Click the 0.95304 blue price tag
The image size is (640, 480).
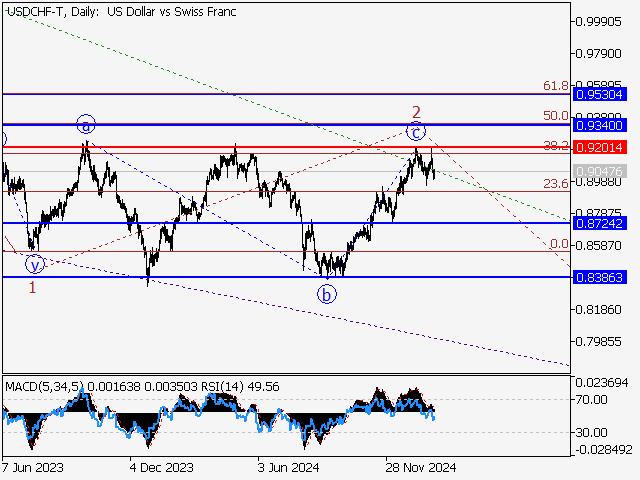pyautogui.click(x=600, y=94)
